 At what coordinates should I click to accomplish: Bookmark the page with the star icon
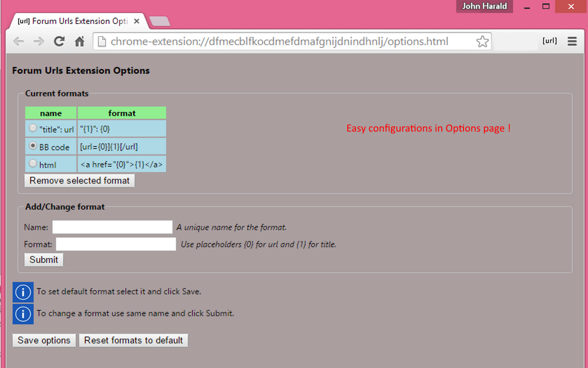[x=482, y=41]
